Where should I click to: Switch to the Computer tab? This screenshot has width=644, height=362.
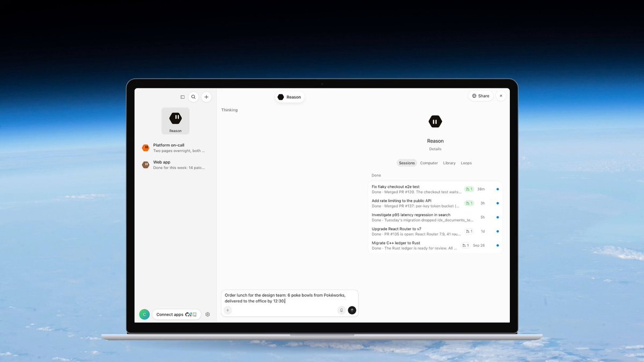point(429,163)
